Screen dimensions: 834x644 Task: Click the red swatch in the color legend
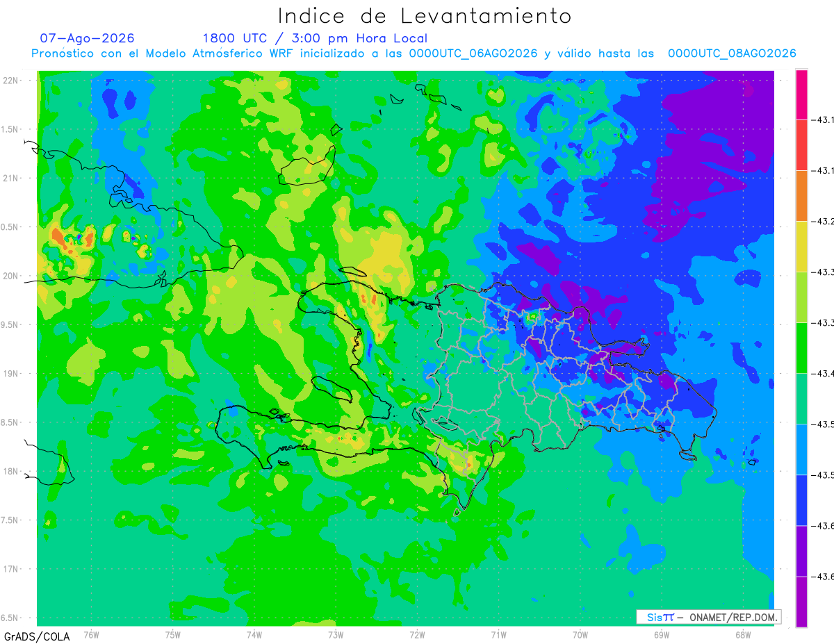click(x=801, y=145)
